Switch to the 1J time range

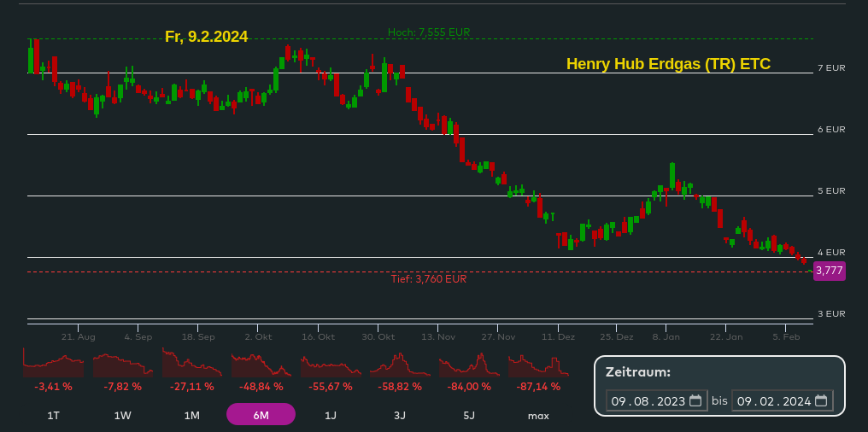click(x=331, y=416)
